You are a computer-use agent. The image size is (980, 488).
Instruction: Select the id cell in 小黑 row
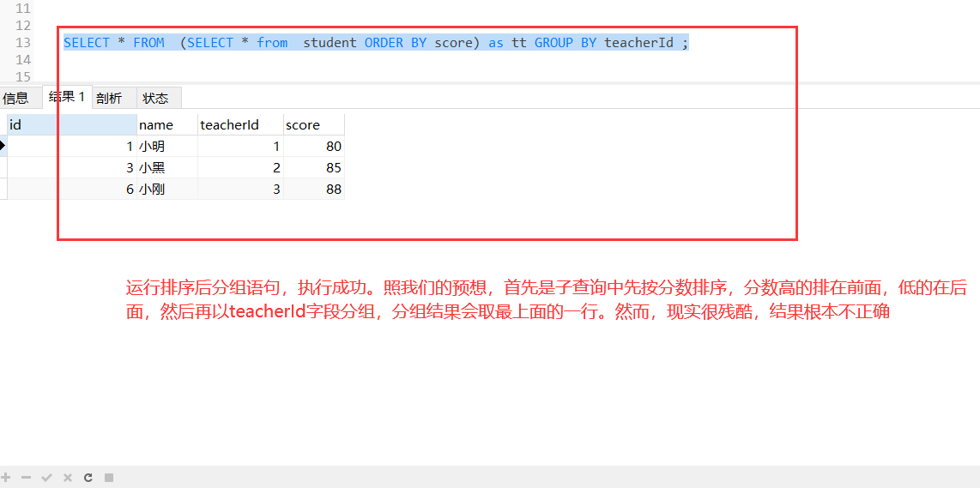(x=72, y=167)
